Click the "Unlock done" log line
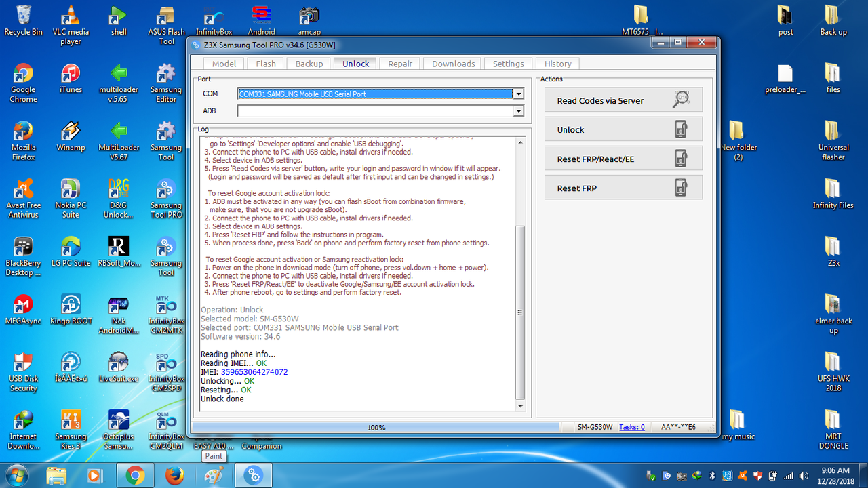 click(x=222, y=399)
